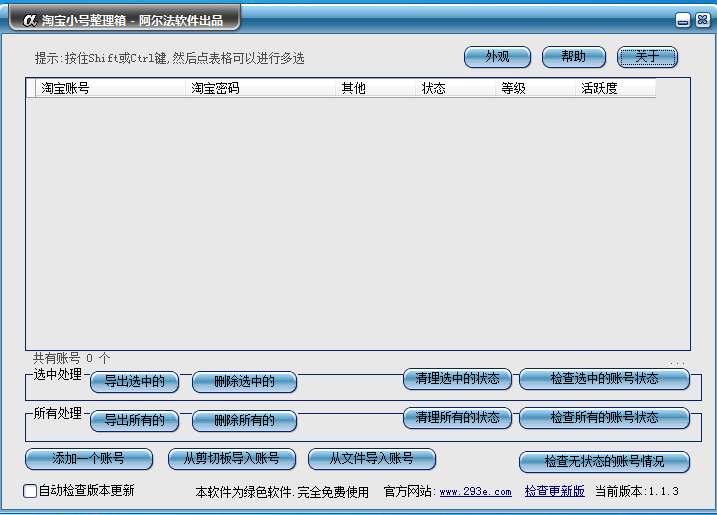Click the 所有处理 group label

coord(58,413)
